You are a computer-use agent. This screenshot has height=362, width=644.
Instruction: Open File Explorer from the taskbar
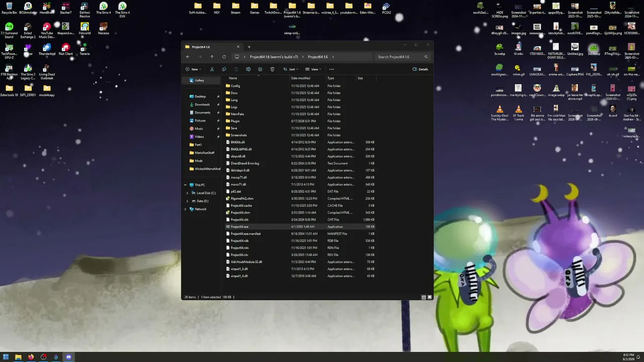pos(19,357)
